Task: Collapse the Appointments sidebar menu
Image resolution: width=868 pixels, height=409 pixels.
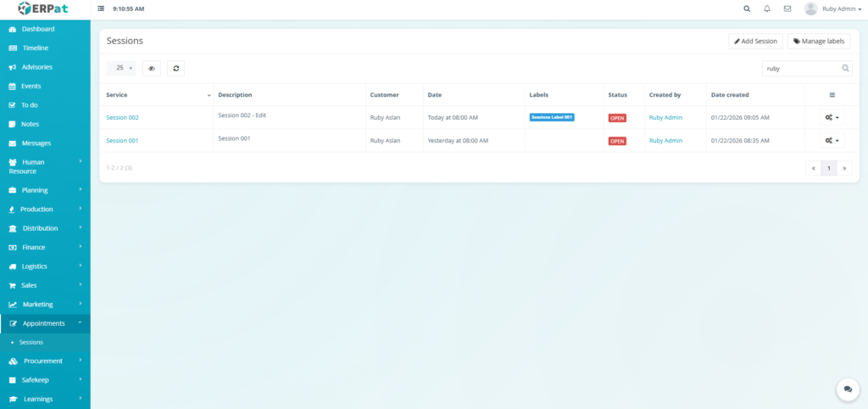Action: 45,323
